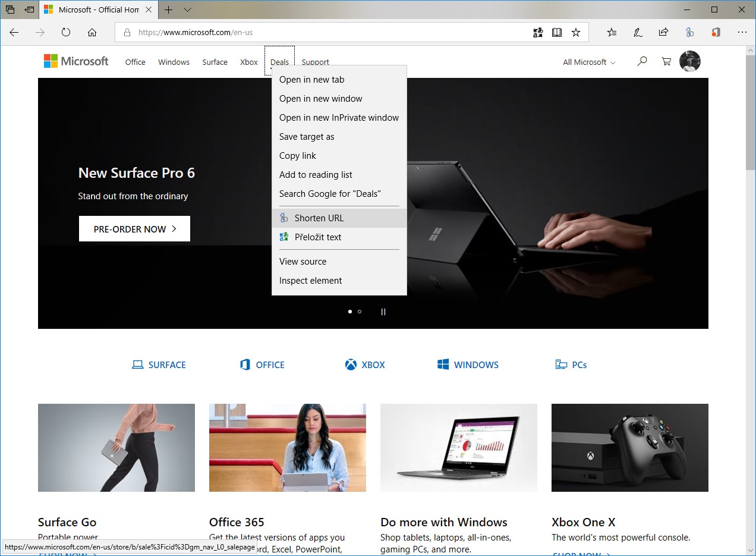
Task: Click the Deals nav link
Action: click(279, 62)
